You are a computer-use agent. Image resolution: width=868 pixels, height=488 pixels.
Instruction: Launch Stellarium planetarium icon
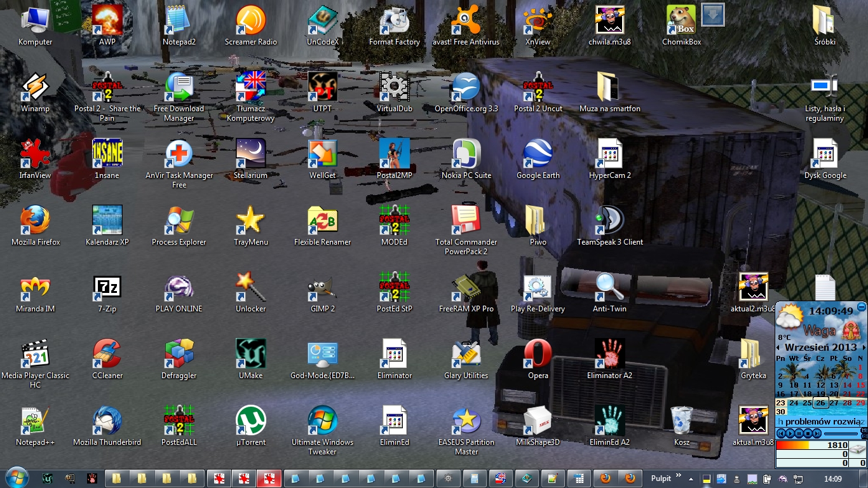250,159
